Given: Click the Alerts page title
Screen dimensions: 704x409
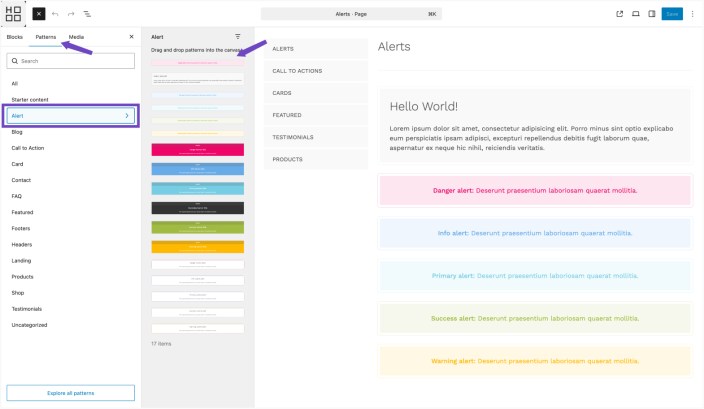Looking at the screenshot, I should [394, 47].
